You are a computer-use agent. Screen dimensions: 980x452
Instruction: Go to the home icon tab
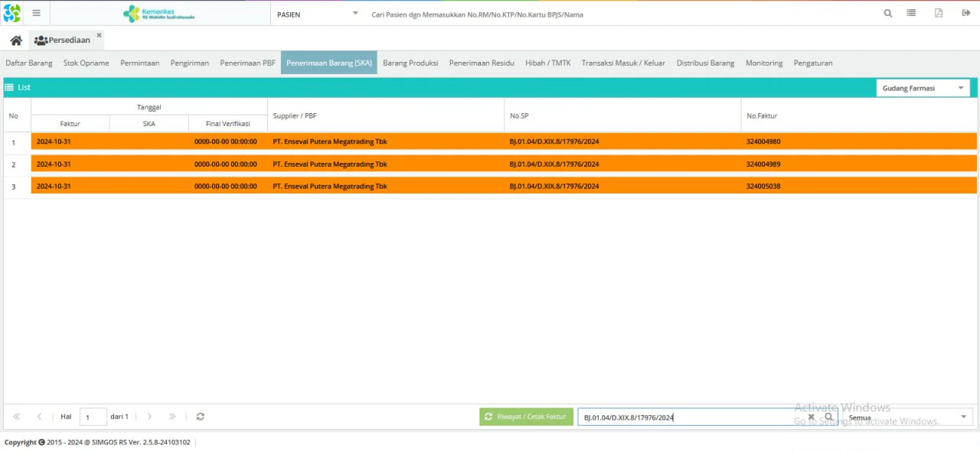16,41
